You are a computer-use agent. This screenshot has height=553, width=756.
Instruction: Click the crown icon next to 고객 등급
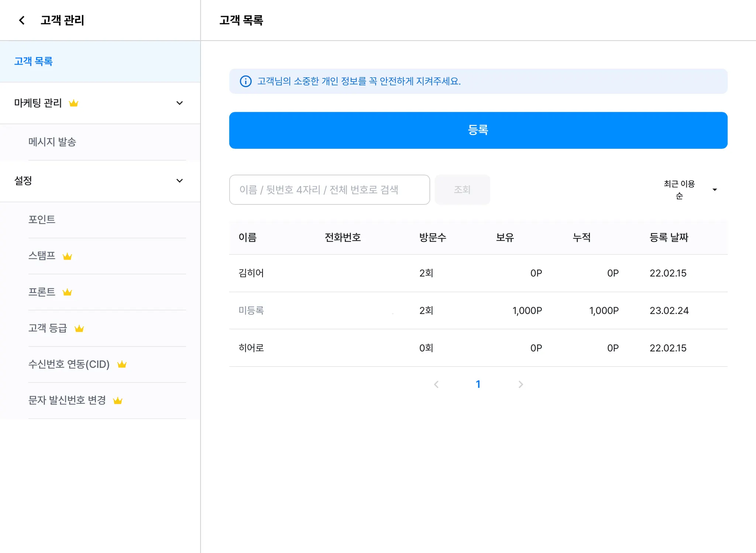(79, 329)
